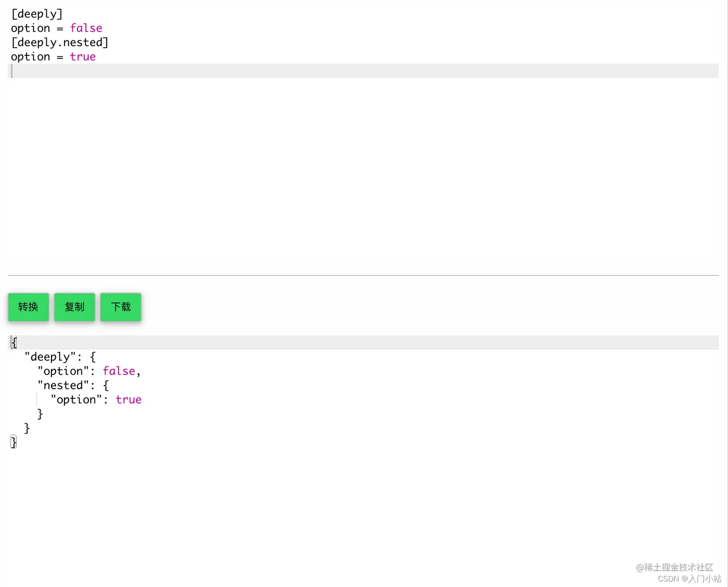This screenshot has height=587, width=728.
Task: Click the opening brace line of JSON output
Action: [x=363, y=342]
